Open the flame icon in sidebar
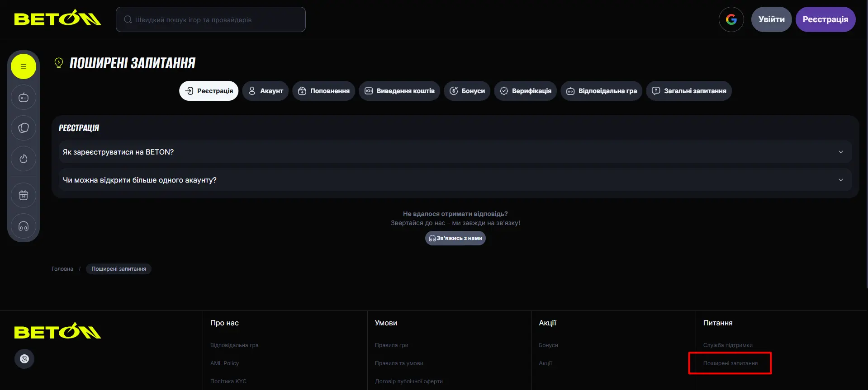 24,159
